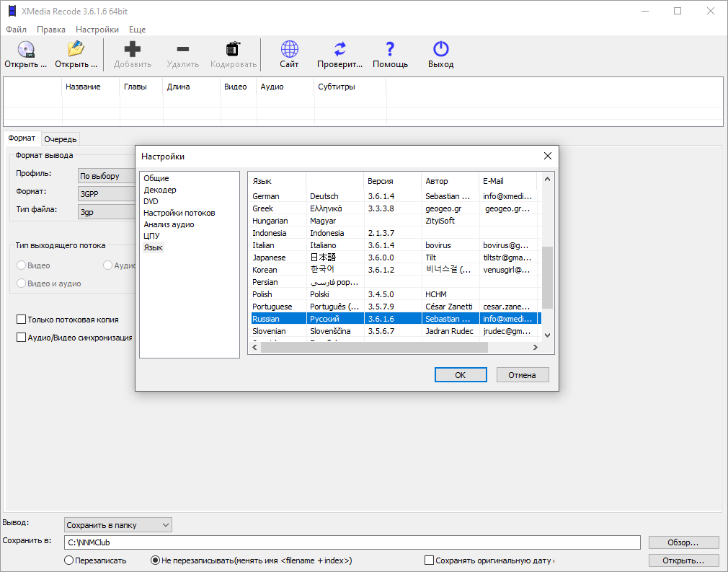Select Japanese language row
Viewport: 728px width, 572px height.
[x=395, y=258]
